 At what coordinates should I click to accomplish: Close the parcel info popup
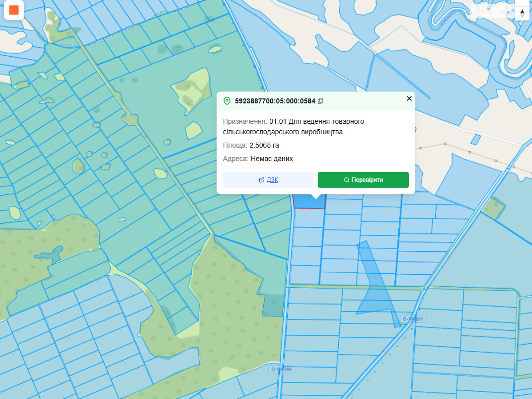[x=409, y=98]
